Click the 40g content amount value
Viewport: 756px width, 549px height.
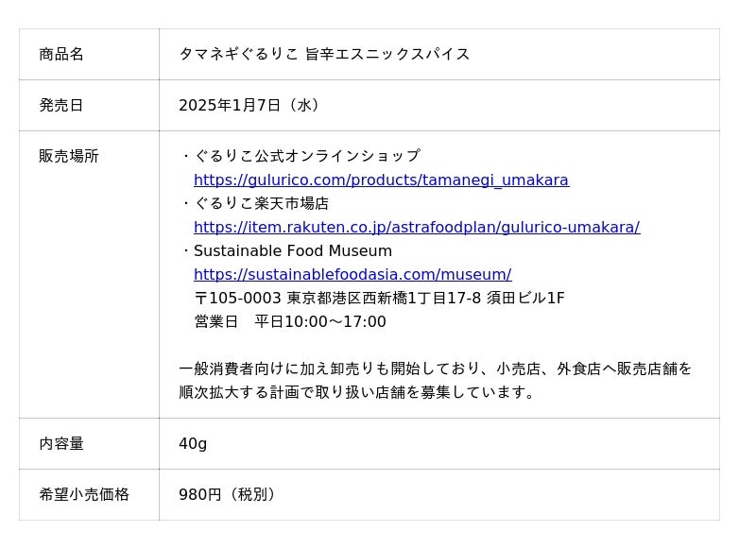click(193, 443)
